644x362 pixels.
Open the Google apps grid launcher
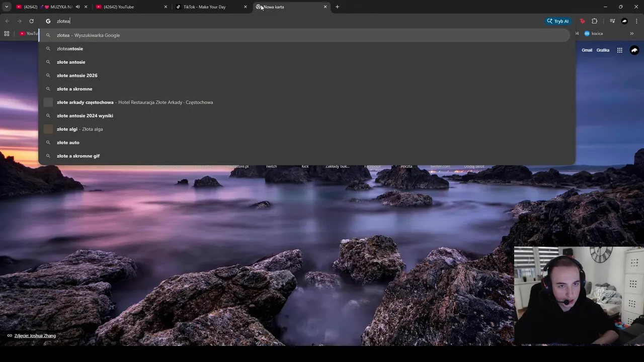[620, 50]
